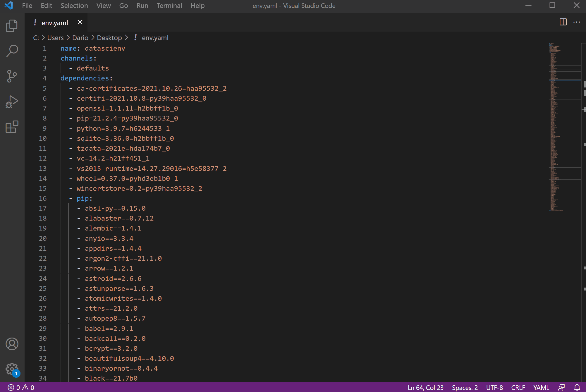The height and width of the screenshot is (392, 586).
Task: Click Desktop folder in breadcrumb
Action: [x=109, y=38]
